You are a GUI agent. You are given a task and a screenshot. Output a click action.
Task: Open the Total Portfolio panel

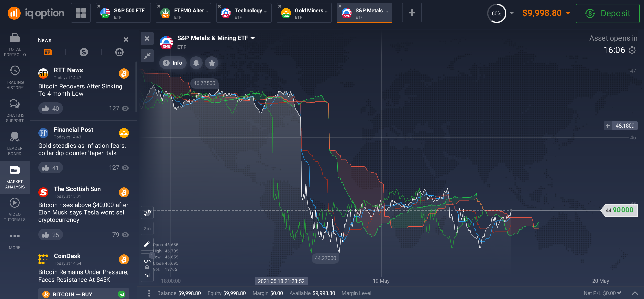pos(15,45)
